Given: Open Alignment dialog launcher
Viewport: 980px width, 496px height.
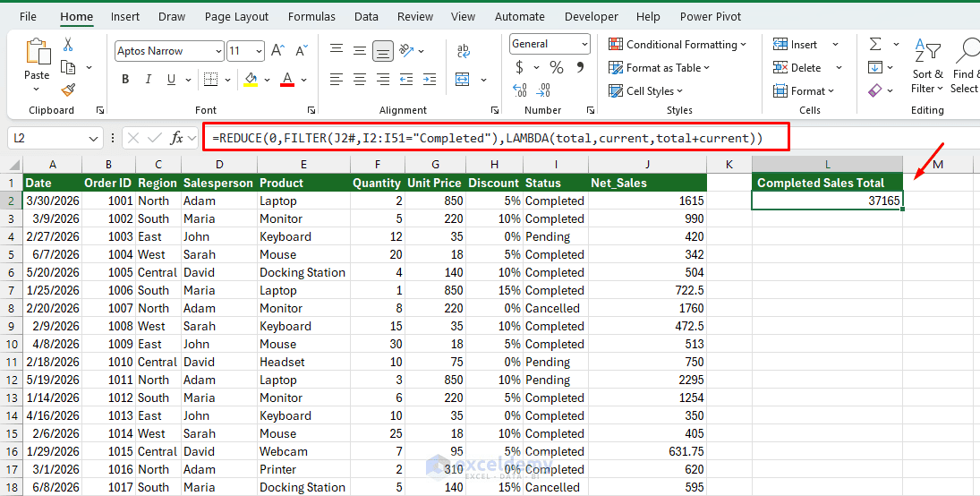Looking at the screenshot, I should [x=495, y=111].
